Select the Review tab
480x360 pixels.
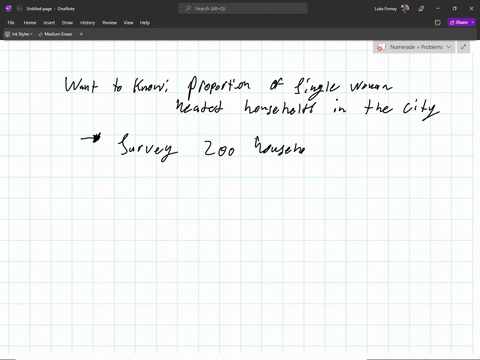[109, 23]
